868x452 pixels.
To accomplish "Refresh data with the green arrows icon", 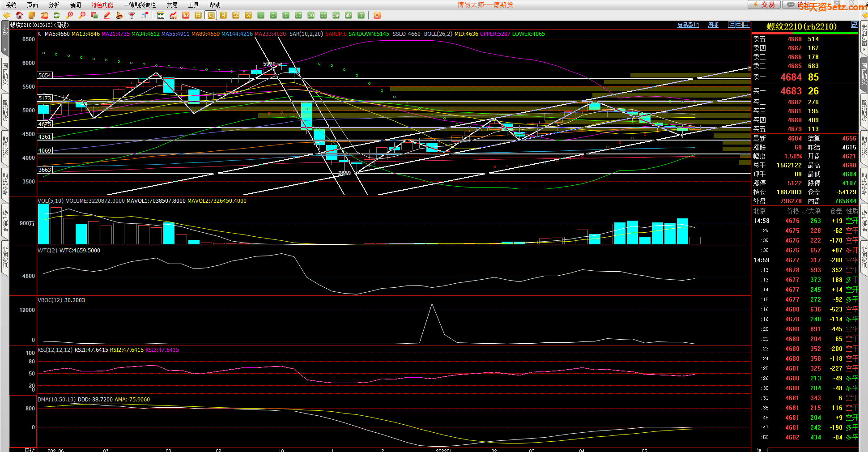I will pyautogui.click(x=57, y=15).
